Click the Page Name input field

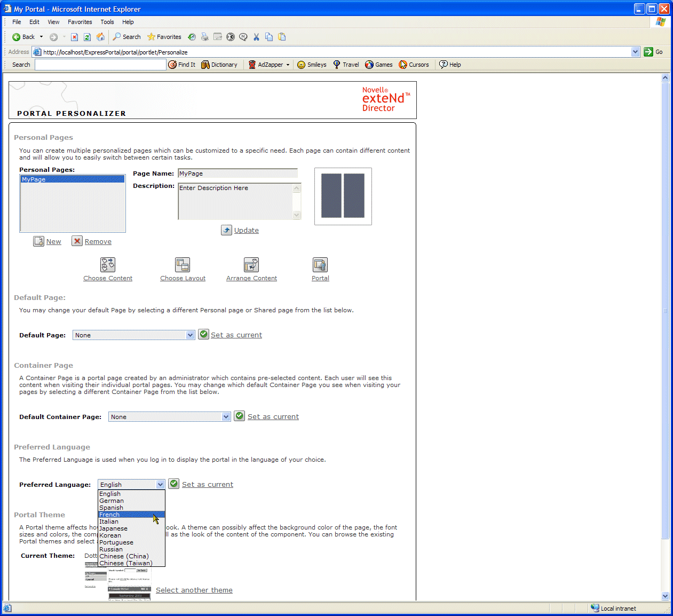coord(237,173)
